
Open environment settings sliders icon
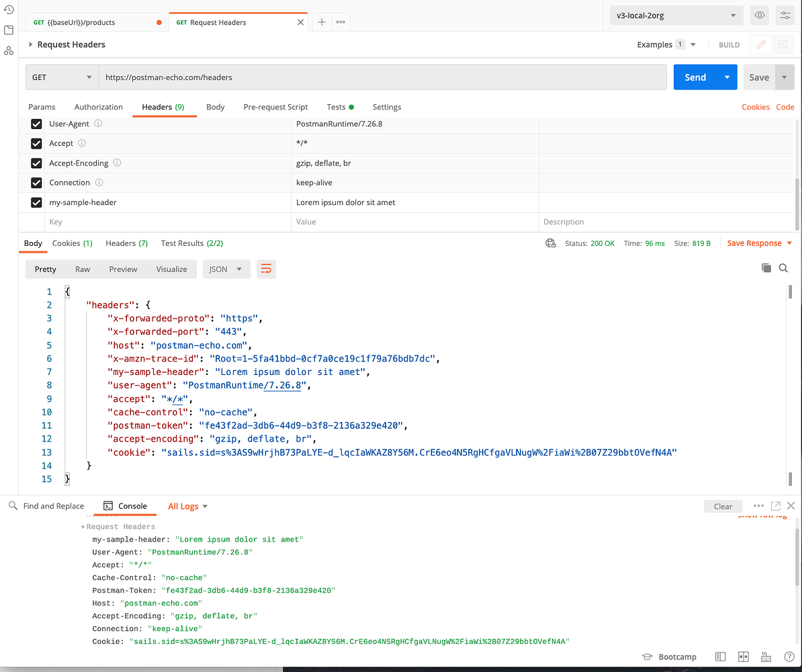click(785, 15)
